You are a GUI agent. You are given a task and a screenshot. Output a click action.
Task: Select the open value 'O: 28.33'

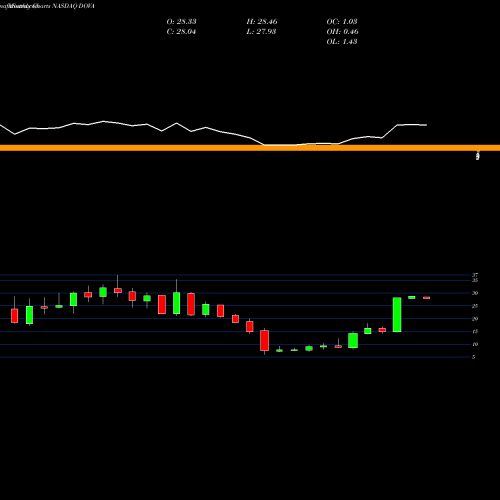point(181,22)
